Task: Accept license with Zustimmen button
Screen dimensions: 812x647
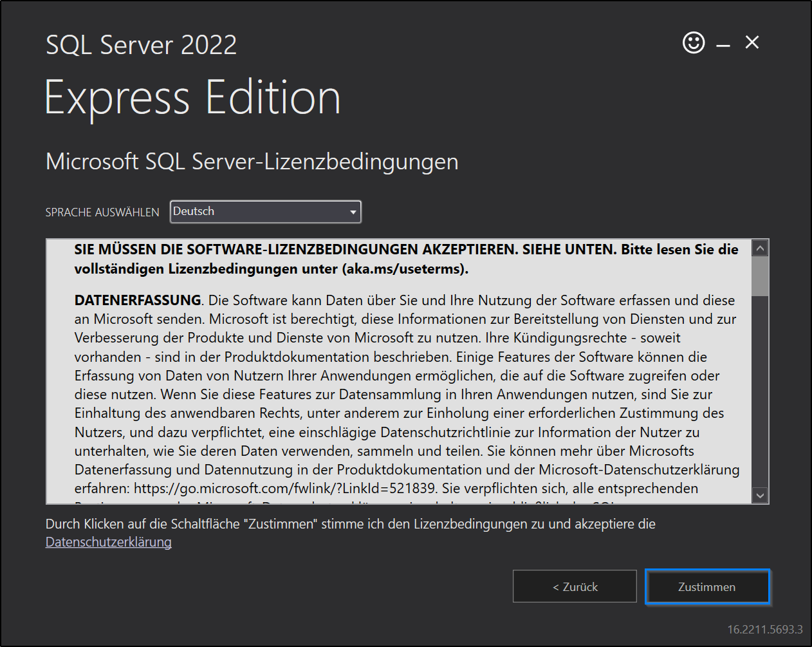Action: pos(707,586)
